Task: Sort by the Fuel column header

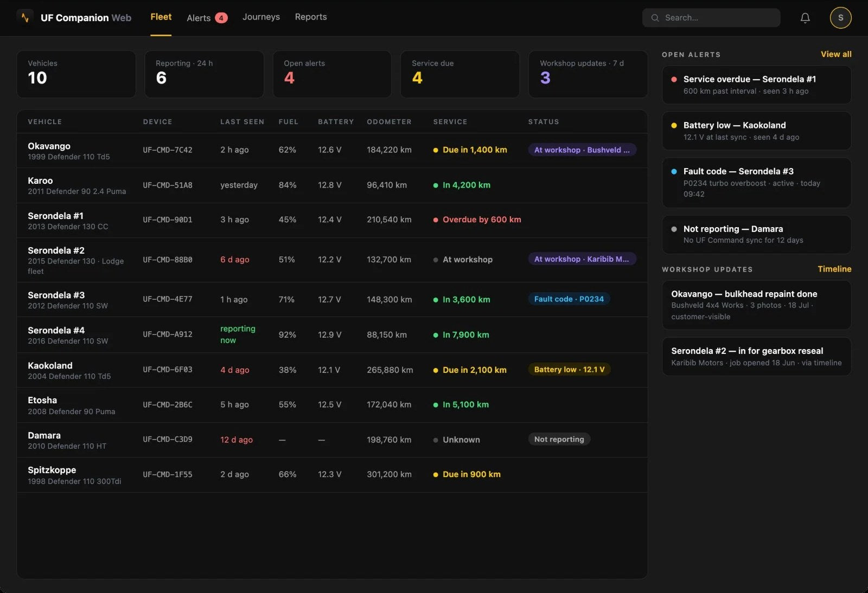Action: point(289,122)
